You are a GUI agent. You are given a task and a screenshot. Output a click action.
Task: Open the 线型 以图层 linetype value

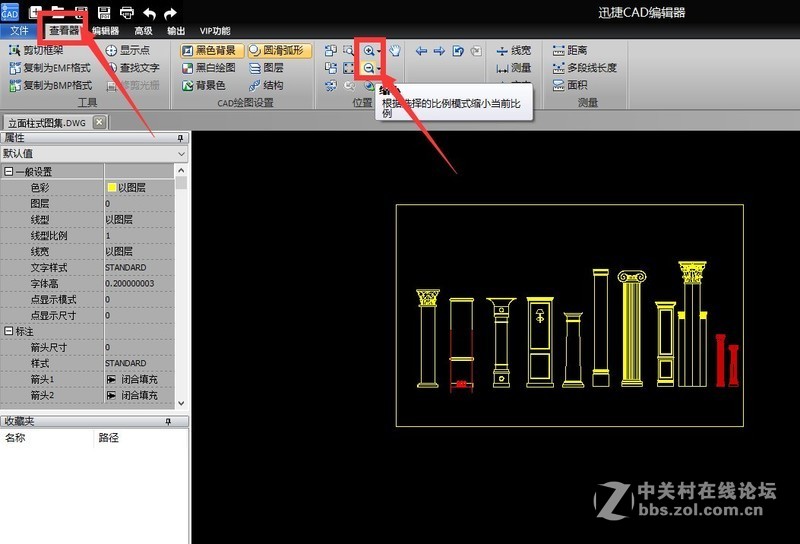[139, 219]
